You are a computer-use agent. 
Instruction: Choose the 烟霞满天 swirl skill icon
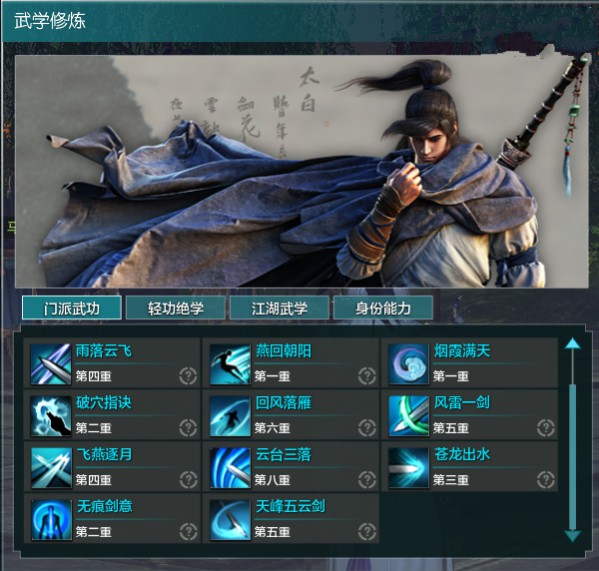tap(408, 364)
